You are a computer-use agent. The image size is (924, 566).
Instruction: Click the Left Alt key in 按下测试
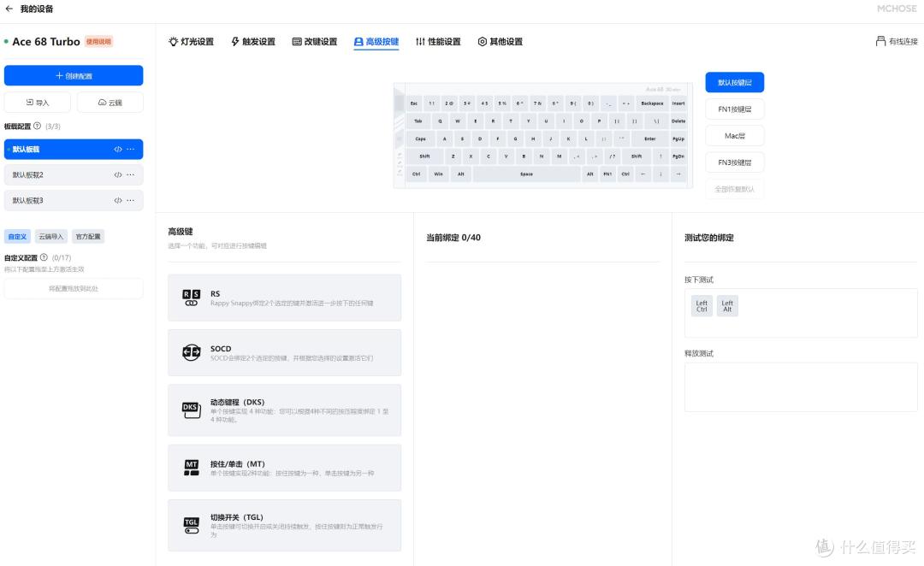click(727, 306)
